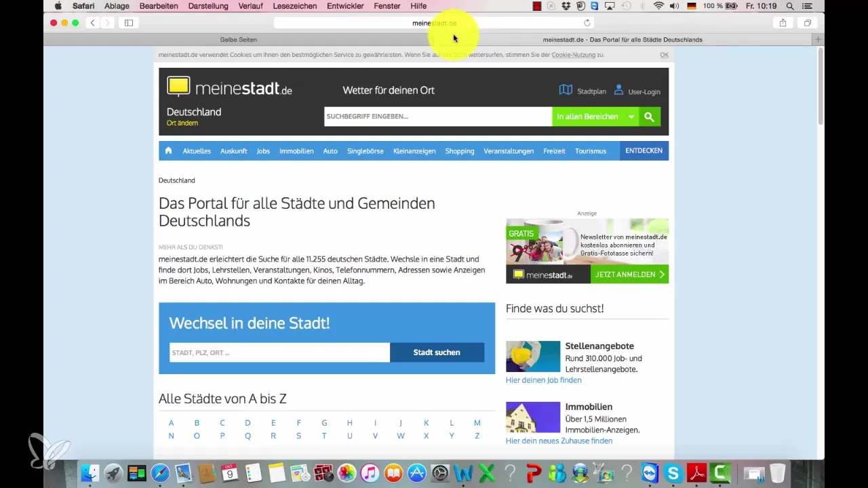Open Microsoft Excel from the Dock
The image size is (868, 488).
pyautogui.click(x=487, y=472)
